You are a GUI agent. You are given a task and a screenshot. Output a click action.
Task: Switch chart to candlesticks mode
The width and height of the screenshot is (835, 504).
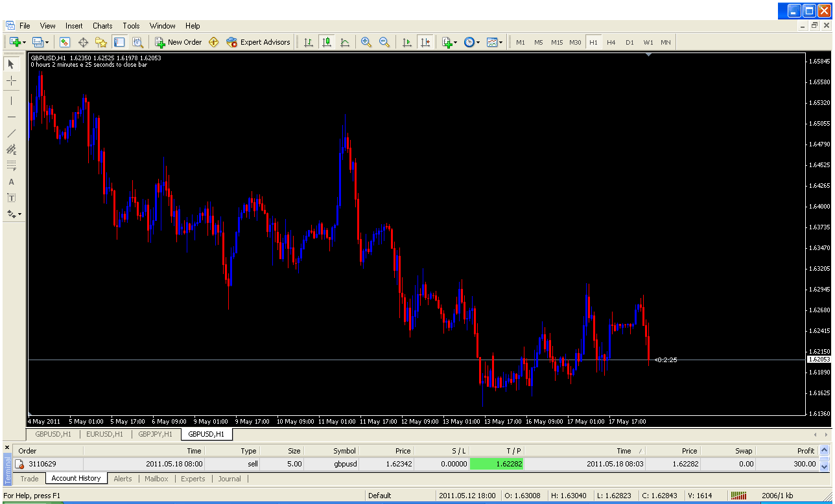pos(327,42)
